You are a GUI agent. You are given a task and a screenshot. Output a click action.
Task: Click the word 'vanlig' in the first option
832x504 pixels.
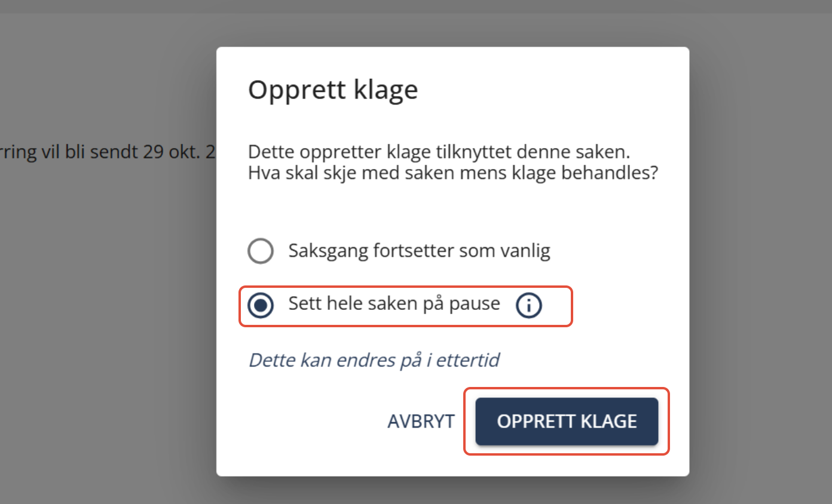(x=525, y=251)
